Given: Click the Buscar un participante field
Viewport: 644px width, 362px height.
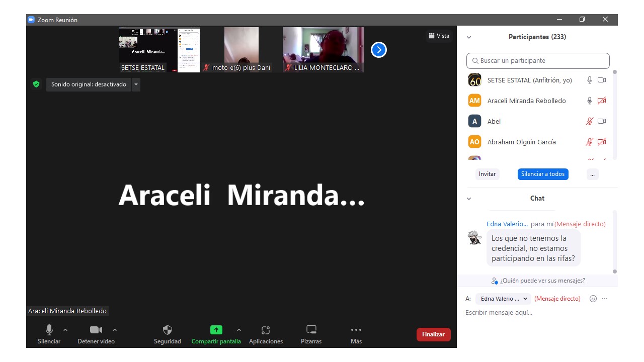Looking at the screenshot, I should click(x=538, y=61).
